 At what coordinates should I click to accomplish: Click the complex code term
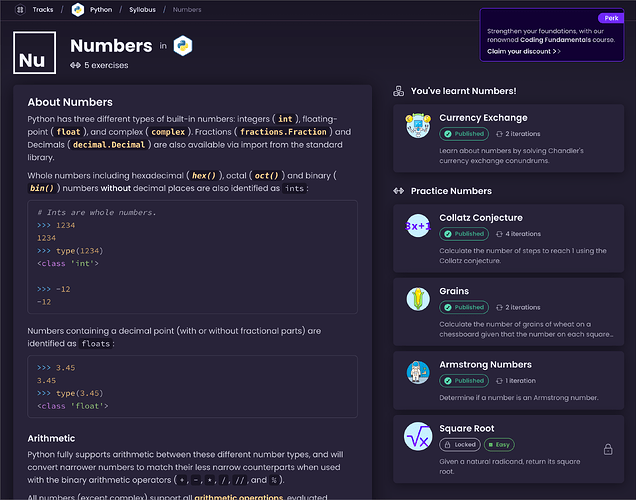(x=168, y=132)
